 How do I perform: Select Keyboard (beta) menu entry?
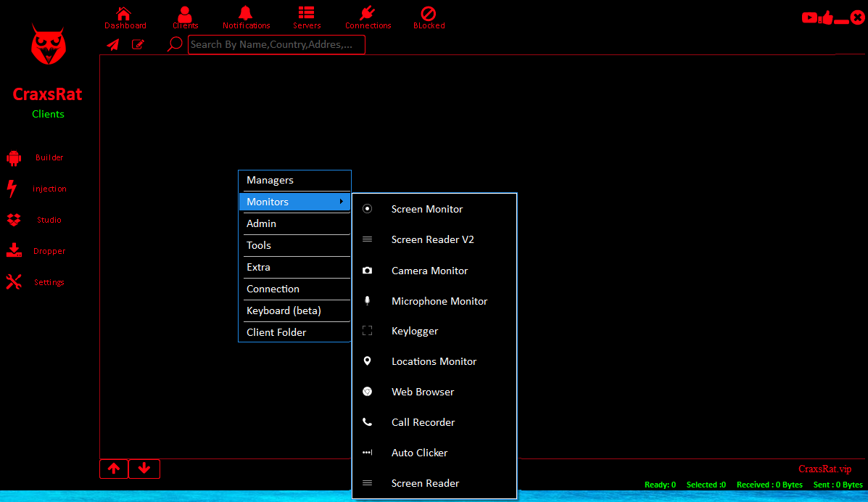294,310
